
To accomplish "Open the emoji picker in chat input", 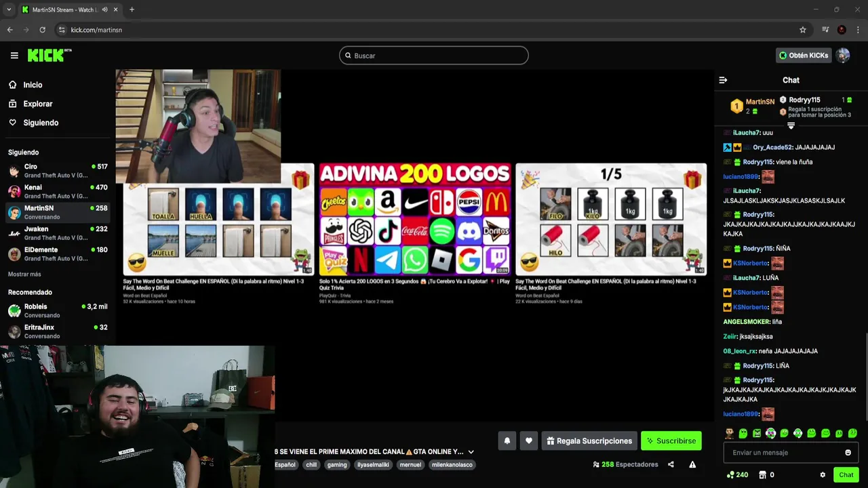I will pos(848,453).
